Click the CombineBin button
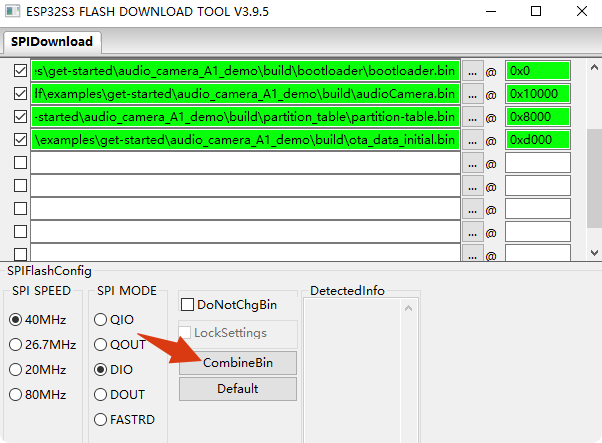 238,363
